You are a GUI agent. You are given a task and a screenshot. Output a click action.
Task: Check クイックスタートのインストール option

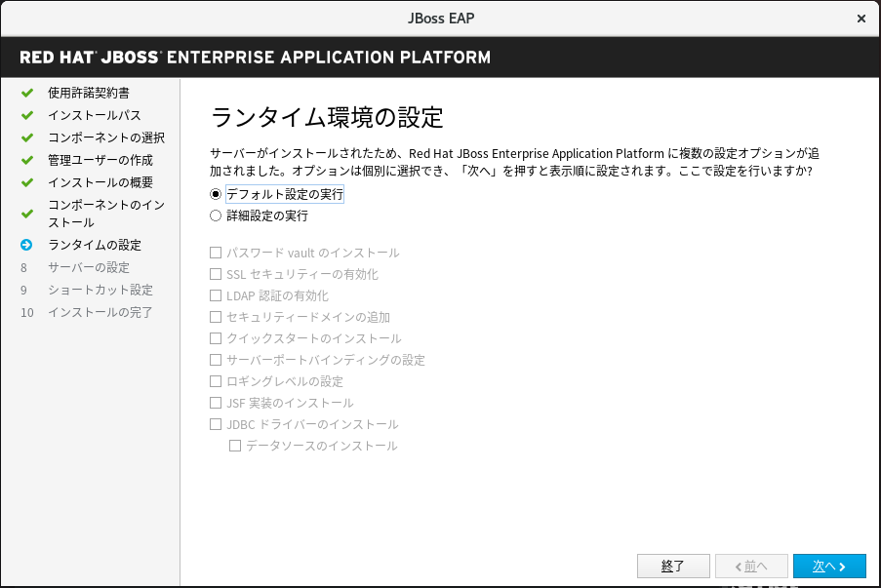[216, 338]
